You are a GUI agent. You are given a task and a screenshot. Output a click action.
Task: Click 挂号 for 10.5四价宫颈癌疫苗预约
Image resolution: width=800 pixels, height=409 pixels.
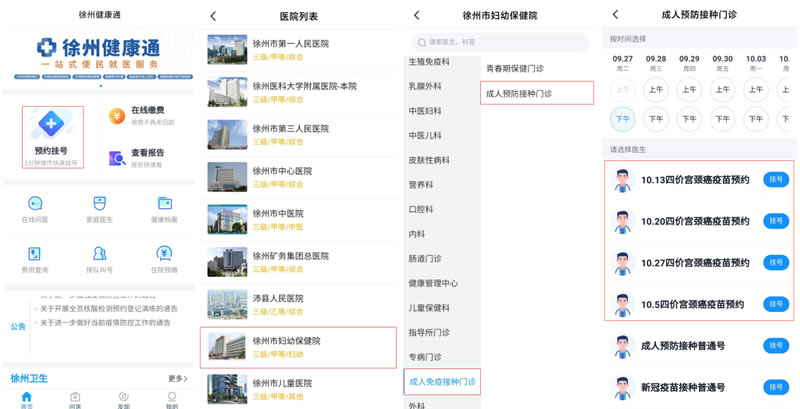point(776,304)
